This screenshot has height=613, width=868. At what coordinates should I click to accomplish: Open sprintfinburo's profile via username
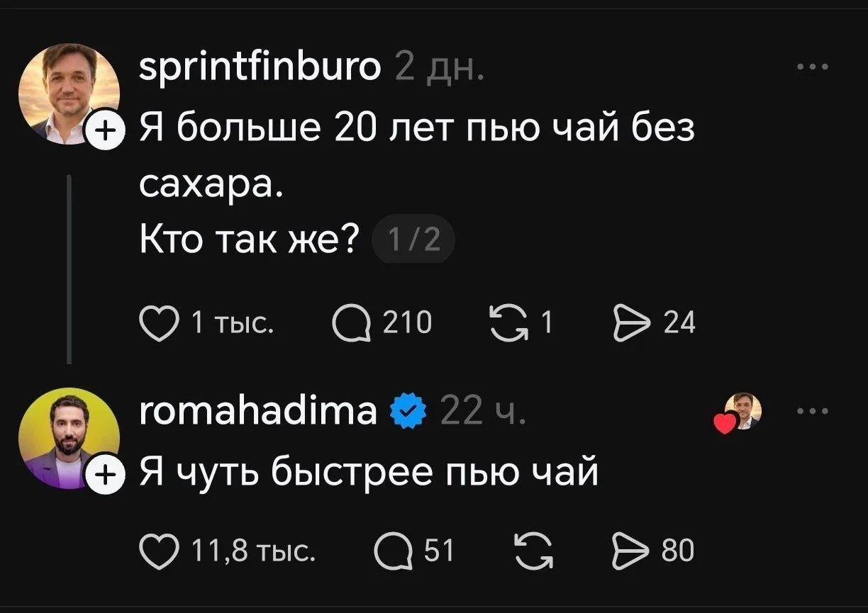(x=260, y=66)
